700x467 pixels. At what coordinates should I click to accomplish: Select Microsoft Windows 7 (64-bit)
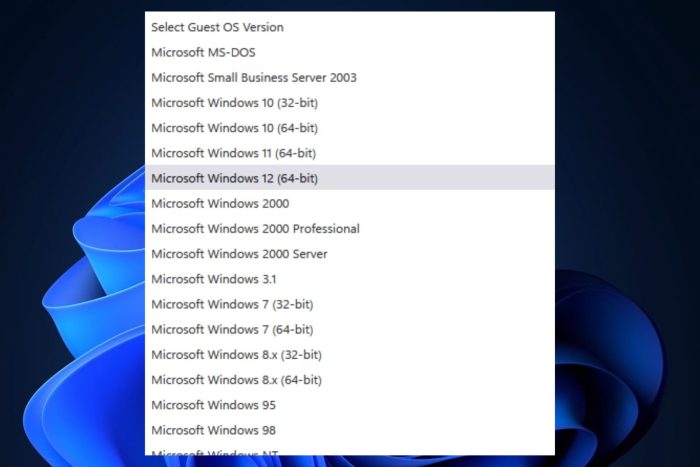[x=350, y=329]
